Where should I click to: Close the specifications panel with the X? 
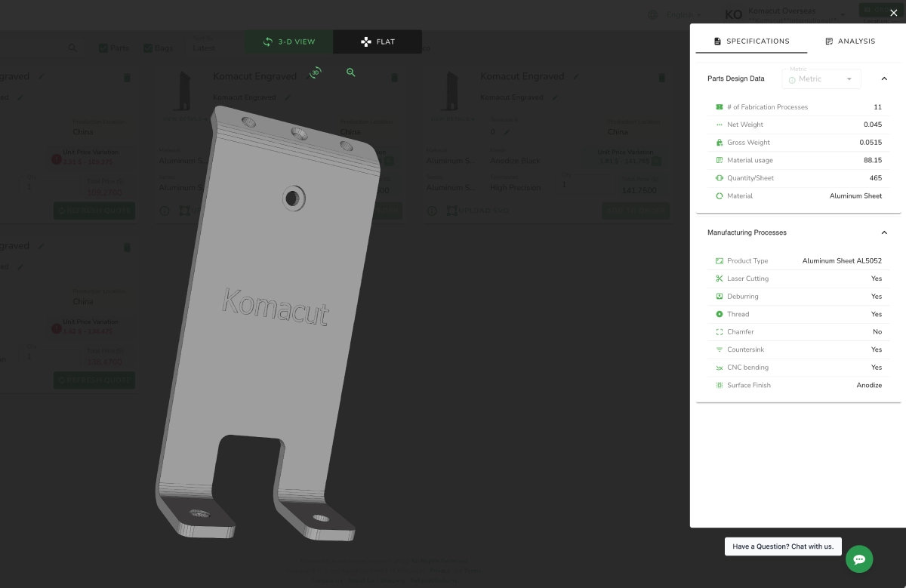tap(894, 12)
